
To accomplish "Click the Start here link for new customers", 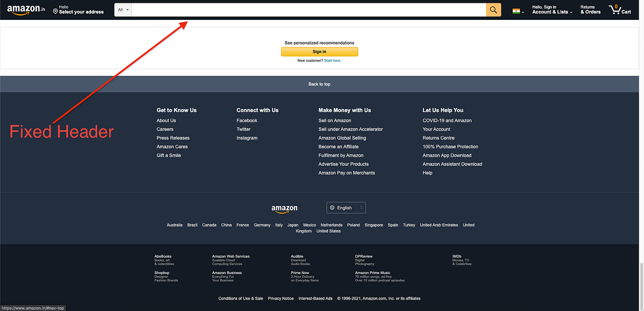I will point(332,60).
